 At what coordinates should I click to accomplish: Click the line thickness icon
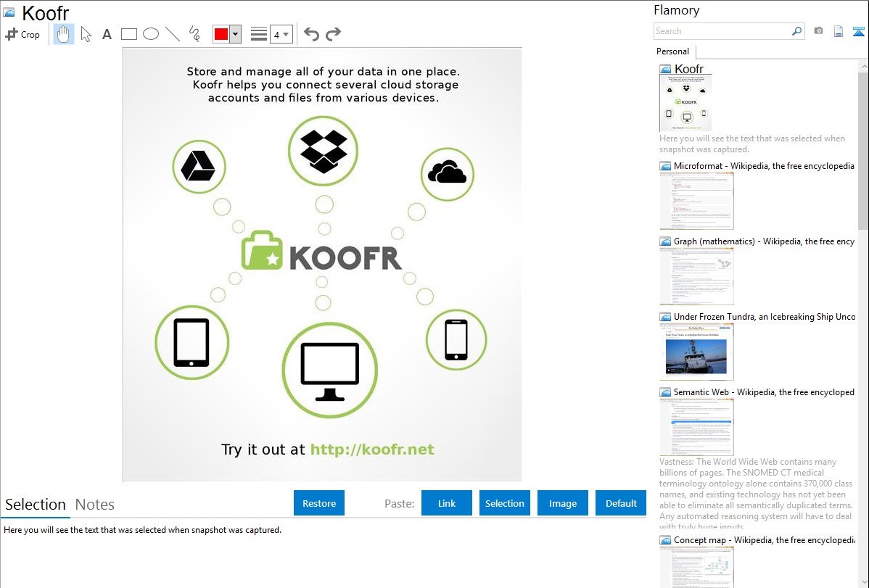[259, 34]
